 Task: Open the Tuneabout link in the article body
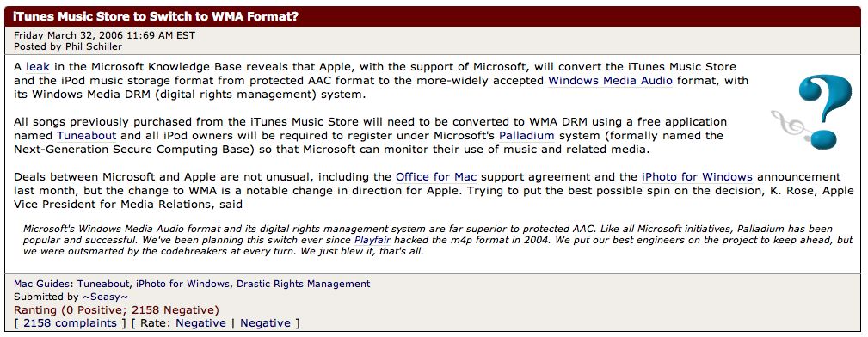[86, 136]
